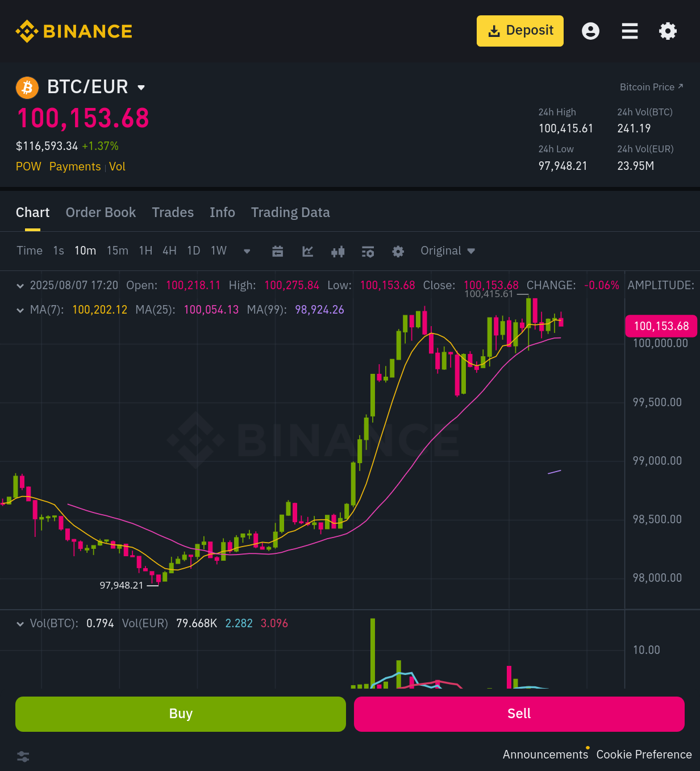Image resolution: width=700 pixels, height=771 pixels.
Task: Select the 1H chart interval
Action: 145,251
